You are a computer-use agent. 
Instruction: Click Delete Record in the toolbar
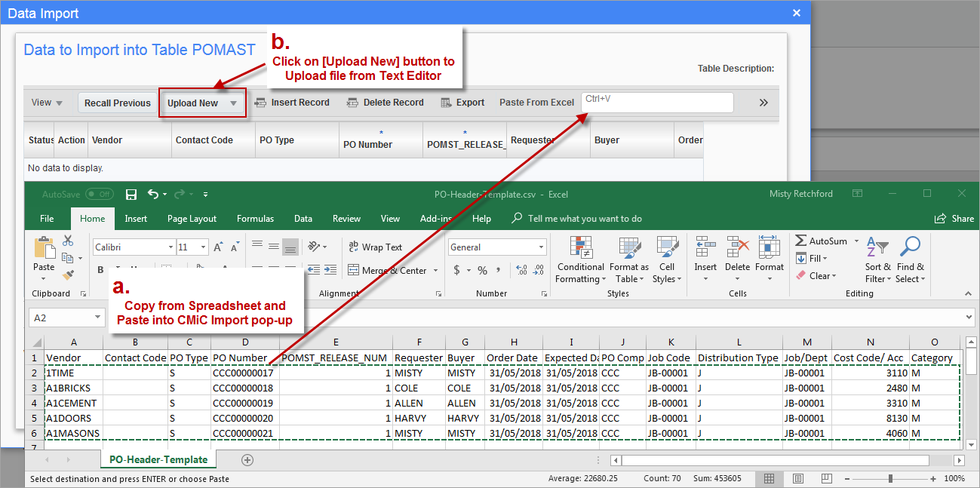click(x=386, y=103)
